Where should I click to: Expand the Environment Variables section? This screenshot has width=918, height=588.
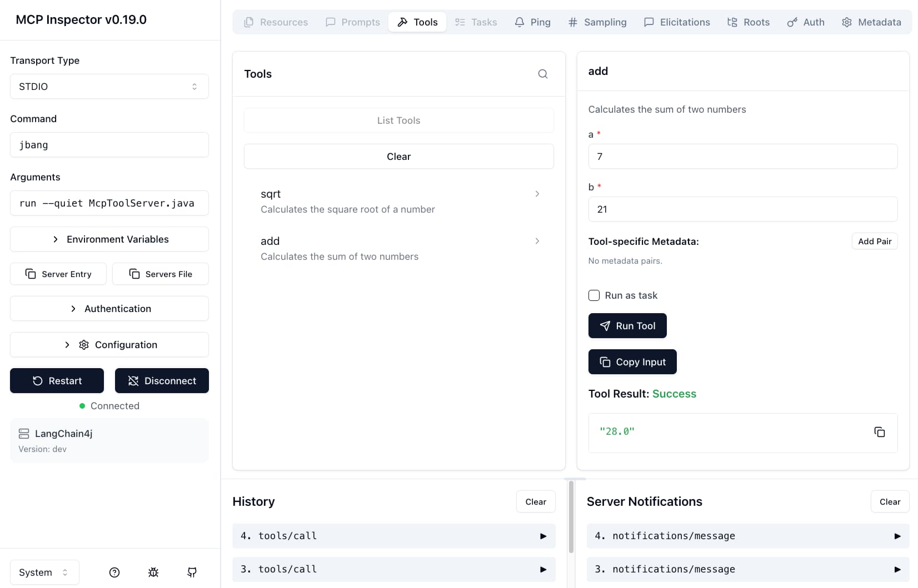[x=109, y=239]
